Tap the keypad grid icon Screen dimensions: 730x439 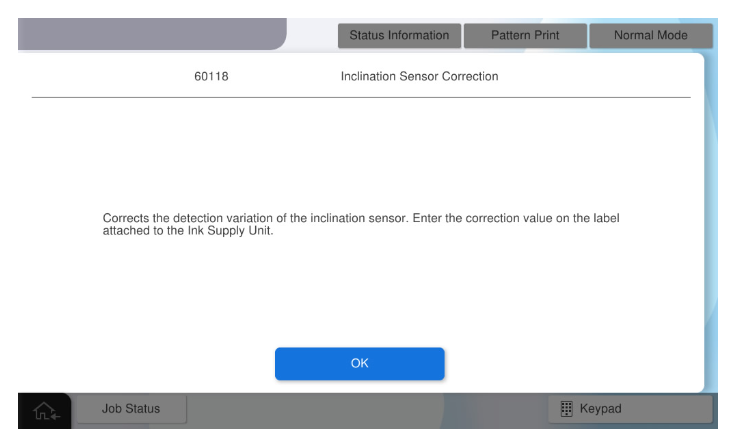567,408
